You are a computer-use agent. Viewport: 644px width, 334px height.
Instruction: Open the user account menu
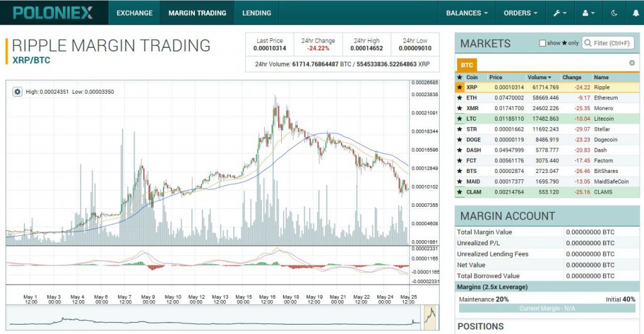589,13
